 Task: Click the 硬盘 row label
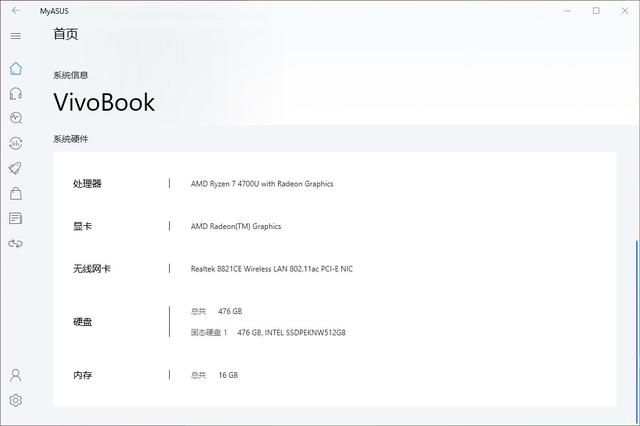(82, 322)
